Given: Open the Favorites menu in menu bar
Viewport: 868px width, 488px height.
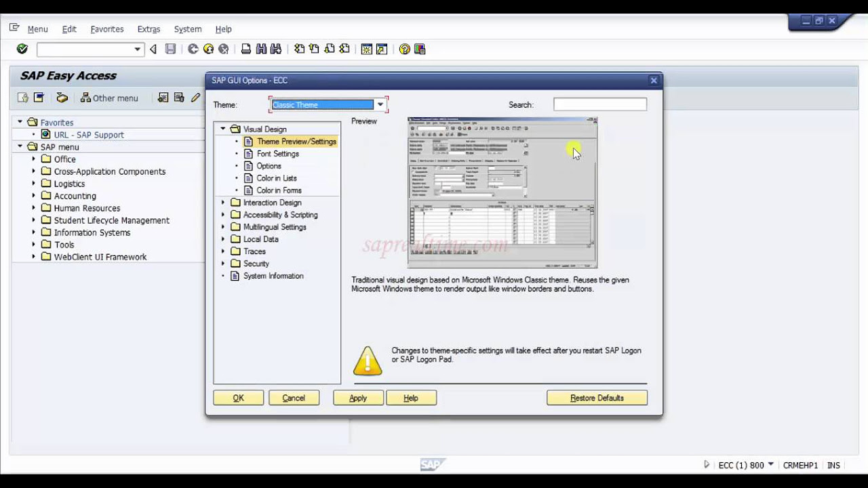Looking at the screenshot, I should tap(107, 29).
